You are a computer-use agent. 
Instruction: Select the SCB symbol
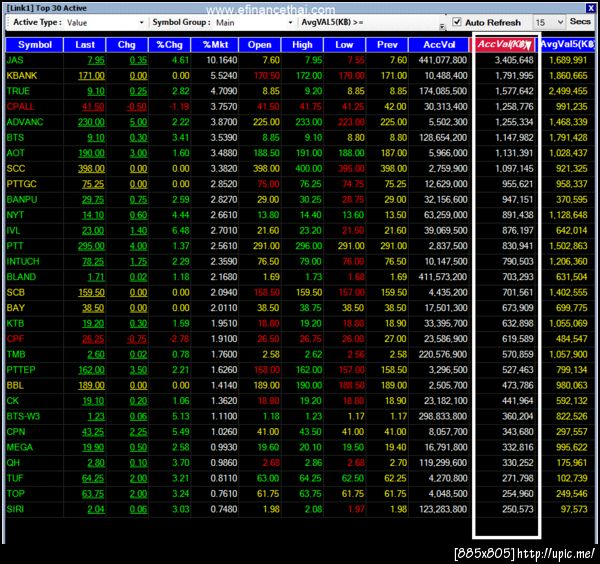tap(16, 293)
